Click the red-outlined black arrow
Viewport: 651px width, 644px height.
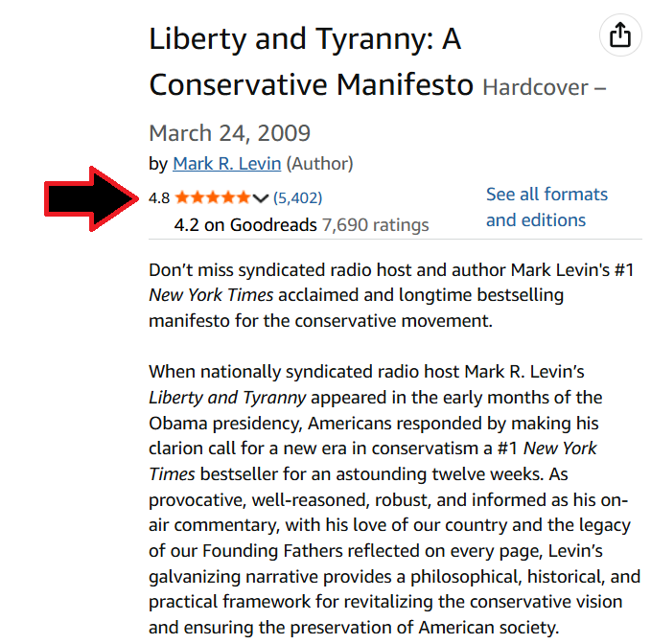point(92,199)
